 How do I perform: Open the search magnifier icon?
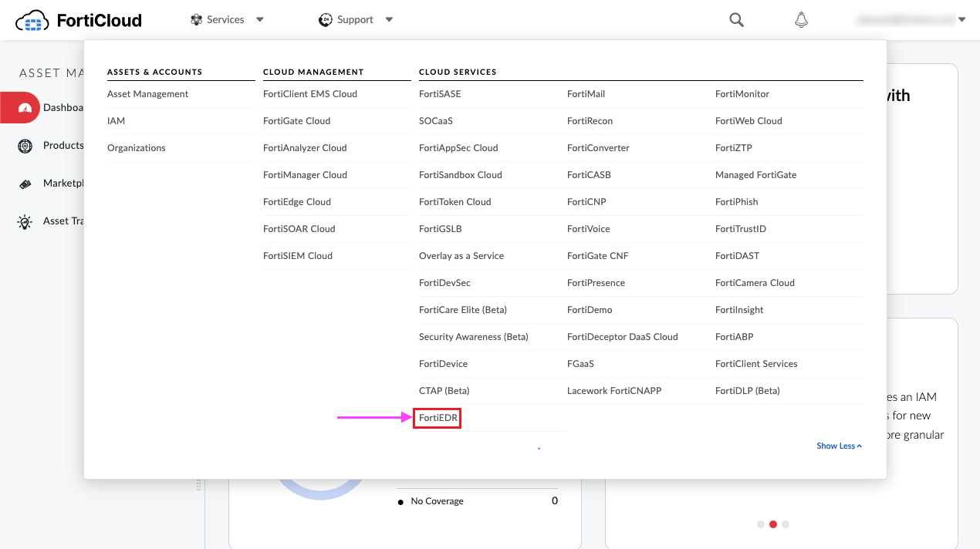click(x=736, y=20)
